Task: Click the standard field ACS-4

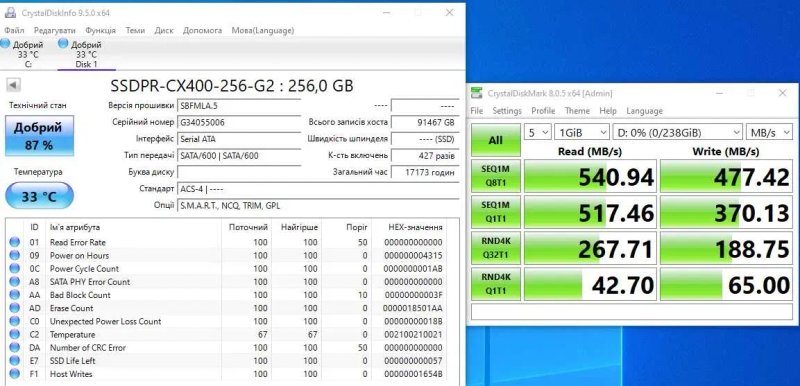Action: pos(317,189)
